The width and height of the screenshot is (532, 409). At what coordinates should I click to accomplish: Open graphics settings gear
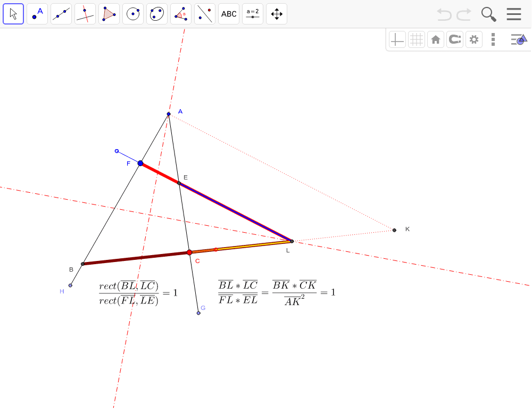click(x=474, y=40)
